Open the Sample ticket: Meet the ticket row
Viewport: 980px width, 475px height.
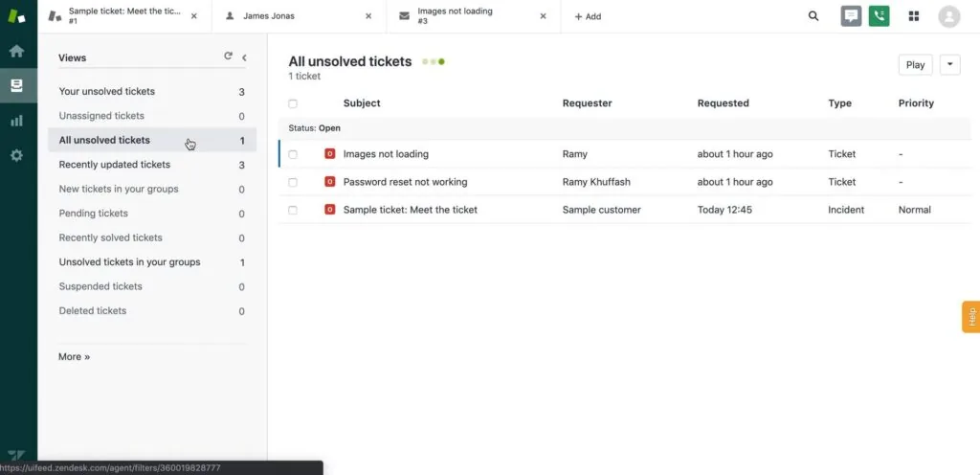[x=410, y=210]
